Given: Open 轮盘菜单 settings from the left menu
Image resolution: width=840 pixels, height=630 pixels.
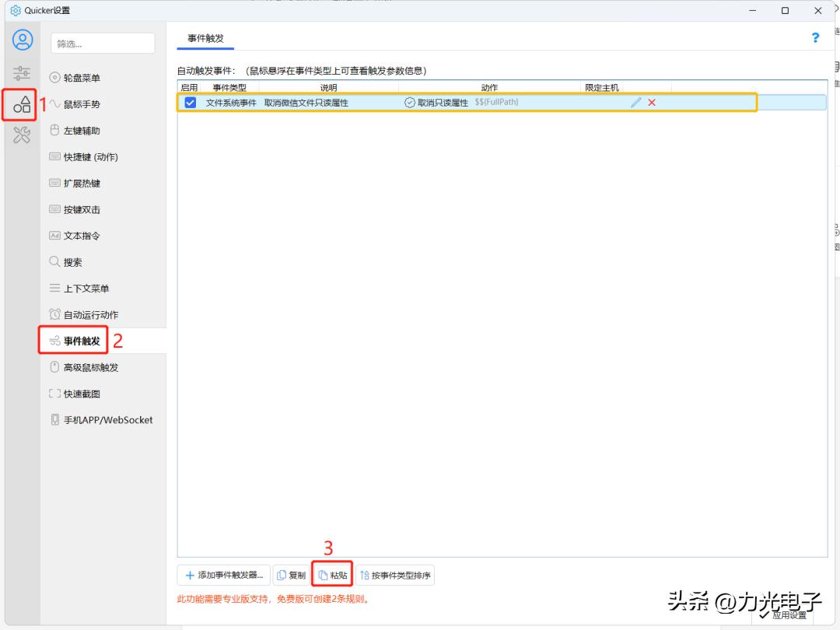Looking at the screenshot, I should coord(78,78).
